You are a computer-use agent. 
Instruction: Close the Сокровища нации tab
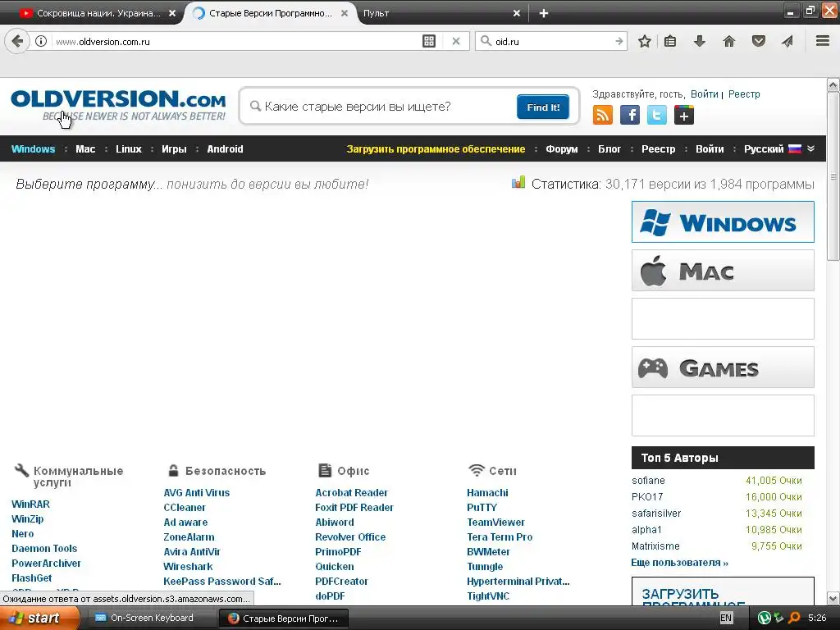tap(172, 13)
